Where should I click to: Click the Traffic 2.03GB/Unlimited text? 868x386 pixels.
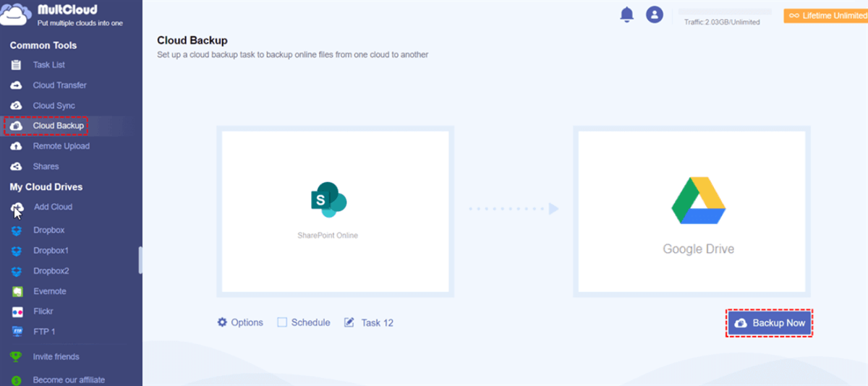(722, 22)
